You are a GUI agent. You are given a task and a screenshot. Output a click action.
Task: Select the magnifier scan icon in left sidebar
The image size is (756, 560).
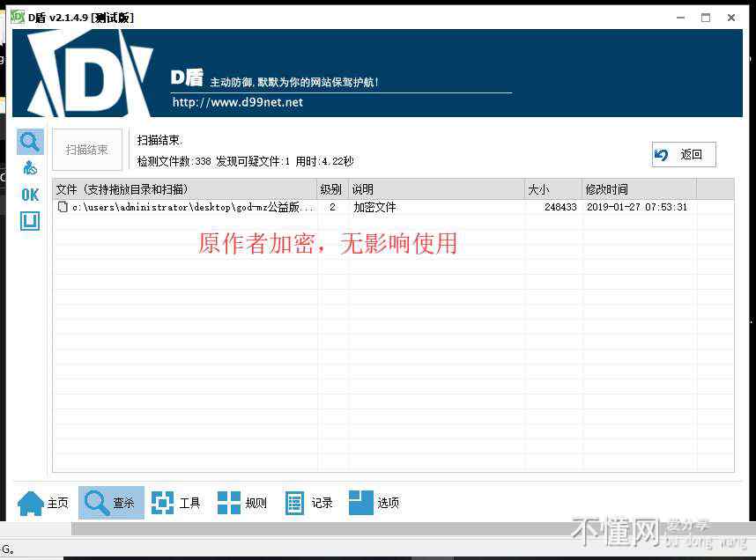point(30,142)
